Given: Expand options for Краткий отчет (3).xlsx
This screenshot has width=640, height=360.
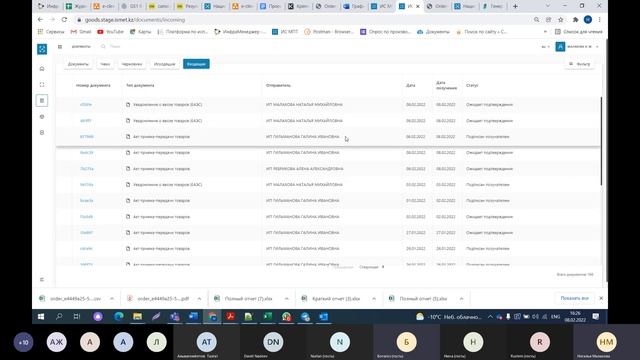Looking at the screenshot, I should click(374, 299).
